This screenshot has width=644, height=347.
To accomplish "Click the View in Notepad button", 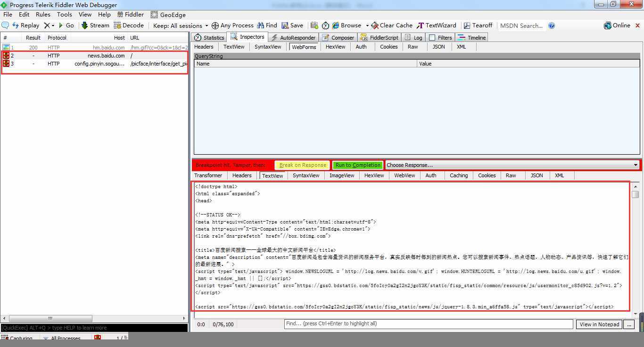I will [599, 324].
